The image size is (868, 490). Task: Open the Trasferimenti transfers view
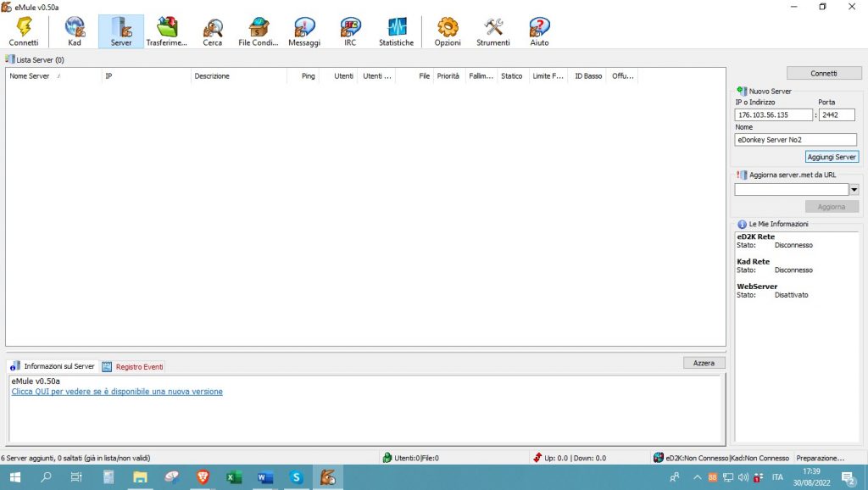click(x=167, y=31)
